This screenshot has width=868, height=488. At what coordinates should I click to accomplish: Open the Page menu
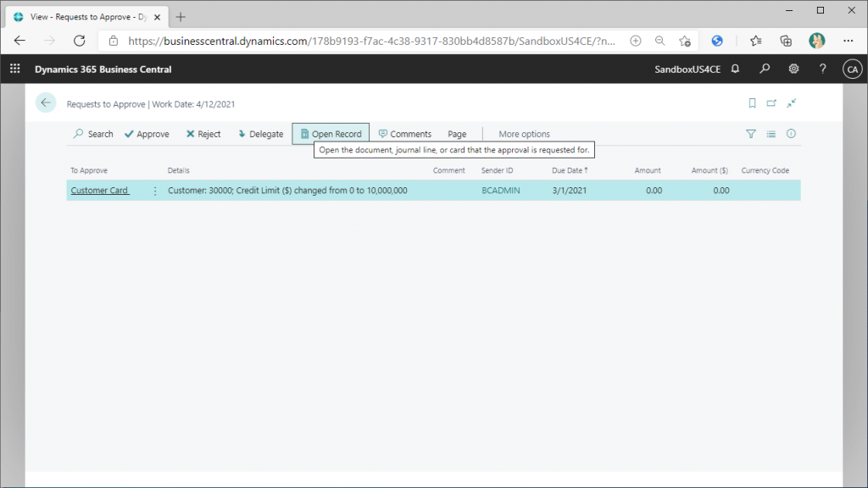457,134
